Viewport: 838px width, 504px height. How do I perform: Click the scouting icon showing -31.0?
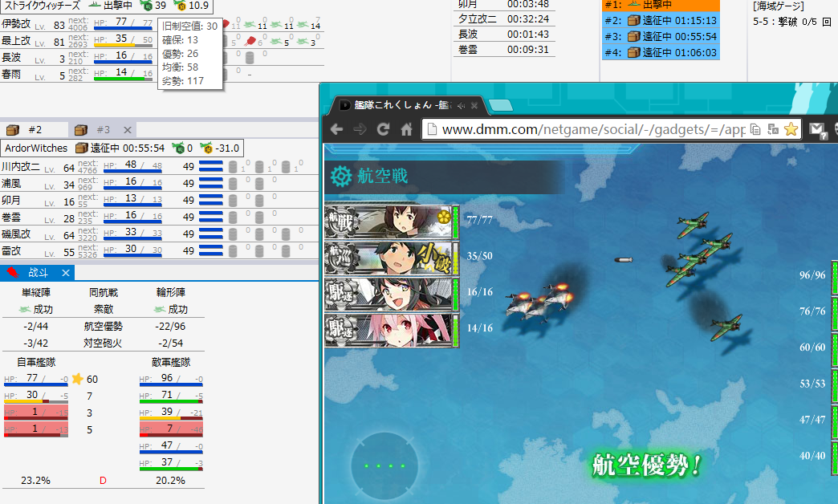[205, 148]
